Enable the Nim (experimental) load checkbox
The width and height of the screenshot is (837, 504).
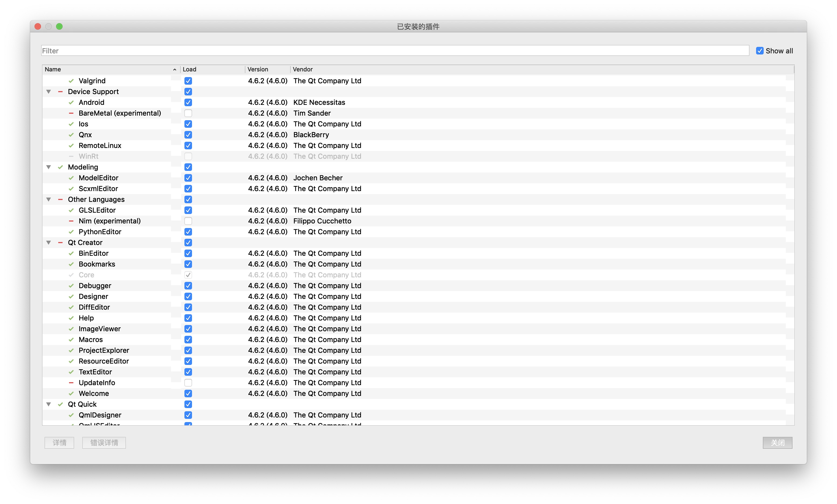tap(188, 221)
